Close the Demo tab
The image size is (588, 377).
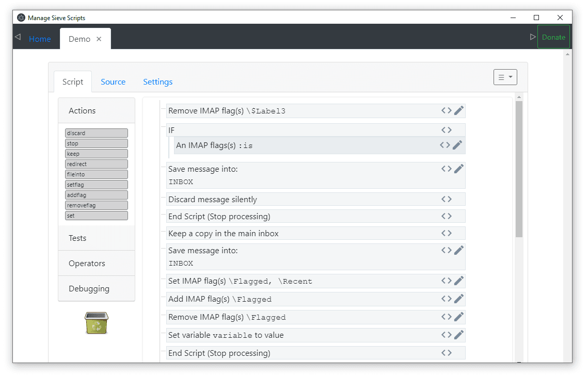(x=99, y=39)
